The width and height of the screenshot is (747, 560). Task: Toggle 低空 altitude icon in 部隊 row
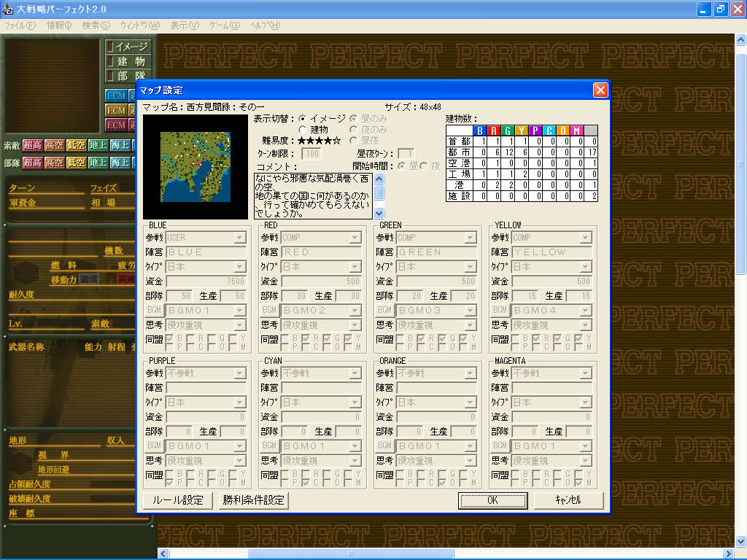tap(76, 163)
